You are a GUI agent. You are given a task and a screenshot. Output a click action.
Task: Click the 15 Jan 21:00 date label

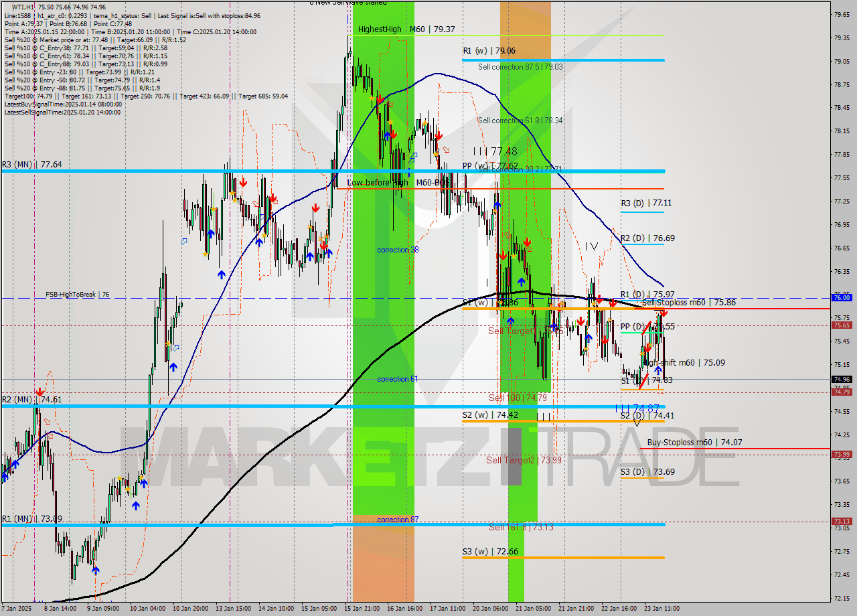[x=361, y=609]
